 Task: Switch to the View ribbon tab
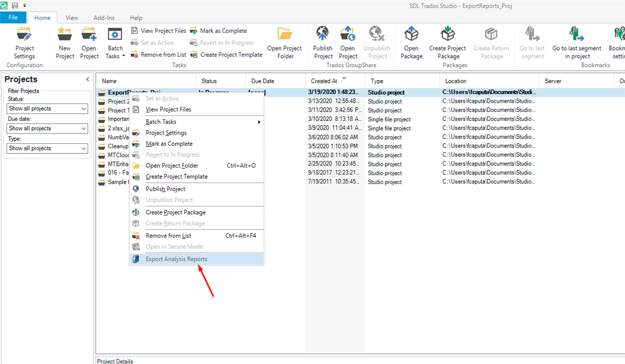72,18
